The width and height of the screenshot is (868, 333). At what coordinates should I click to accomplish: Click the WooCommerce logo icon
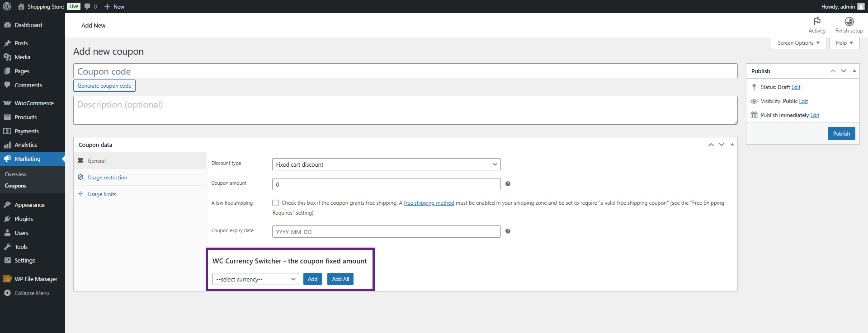pos(7,103)
